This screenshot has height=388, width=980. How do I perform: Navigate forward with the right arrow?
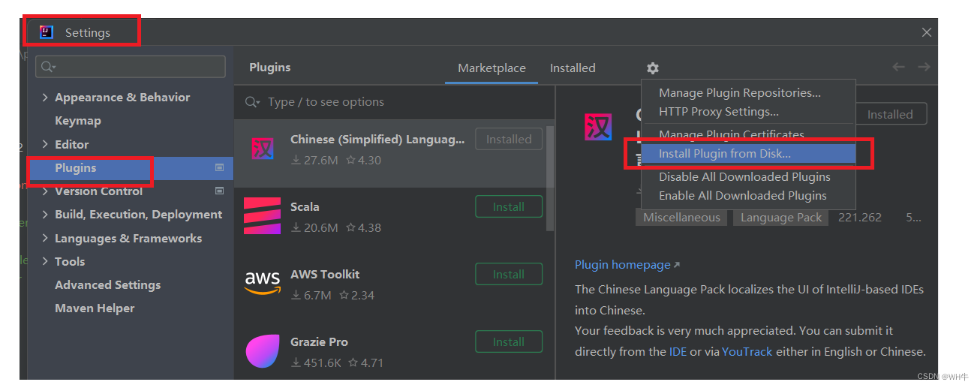coord(924,68)
